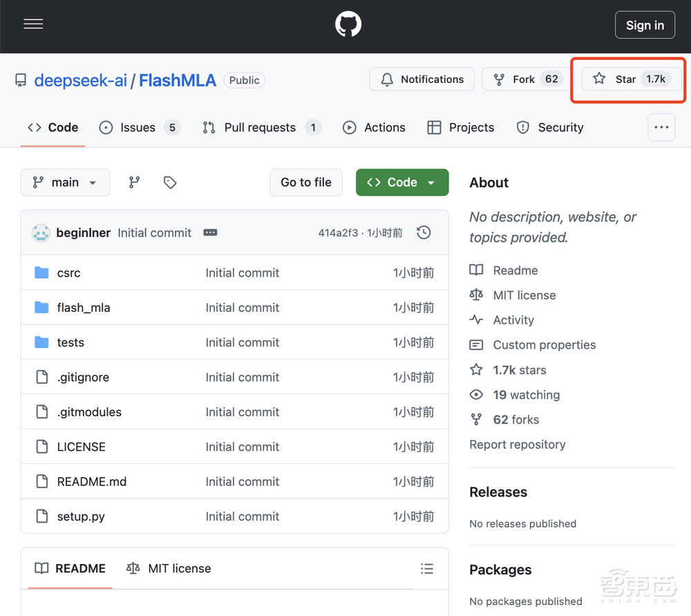Open the deepseek-ai owner link
Viewport: 691px width, 616px height.
tap(80, 80)
